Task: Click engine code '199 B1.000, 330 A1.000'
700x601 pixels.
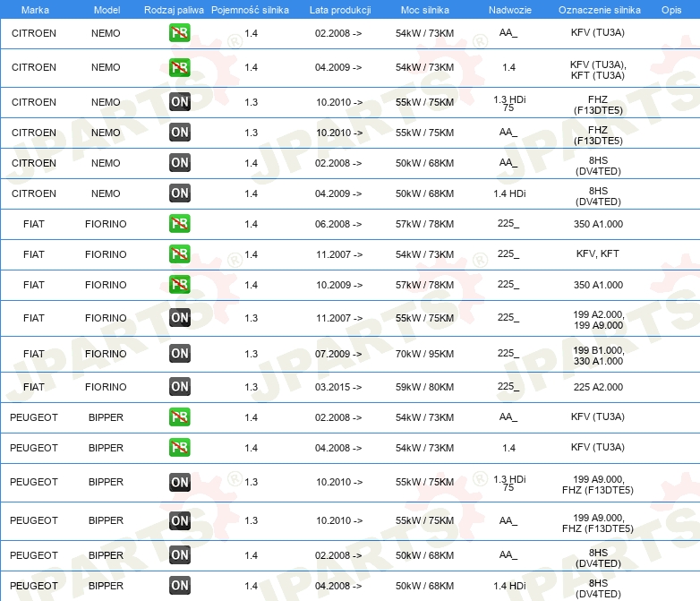Action: (598, 356)
